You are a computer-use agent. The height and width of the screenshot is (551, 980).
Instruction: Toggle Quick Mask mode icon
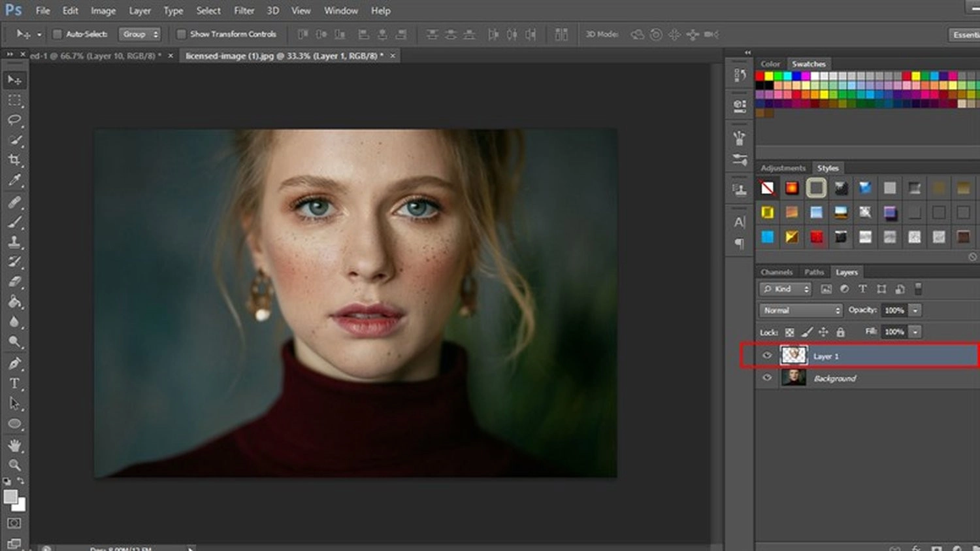point(14,524)
